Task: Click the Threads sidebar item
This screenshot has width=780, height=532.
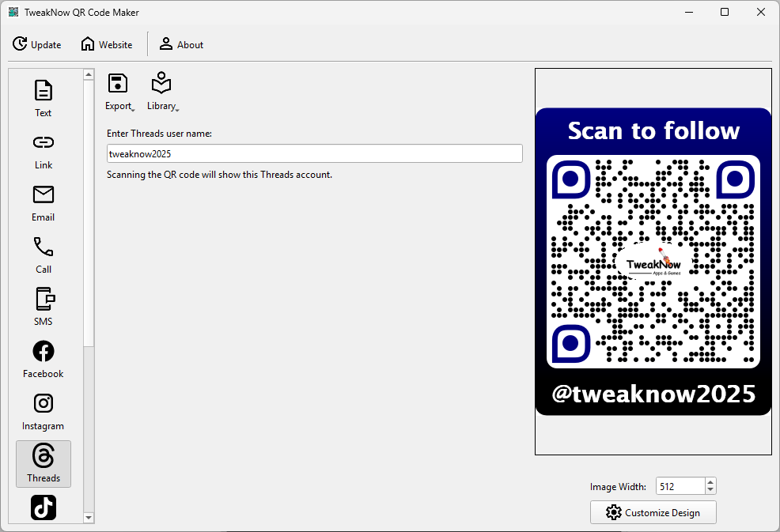Action: click(44, 463)
